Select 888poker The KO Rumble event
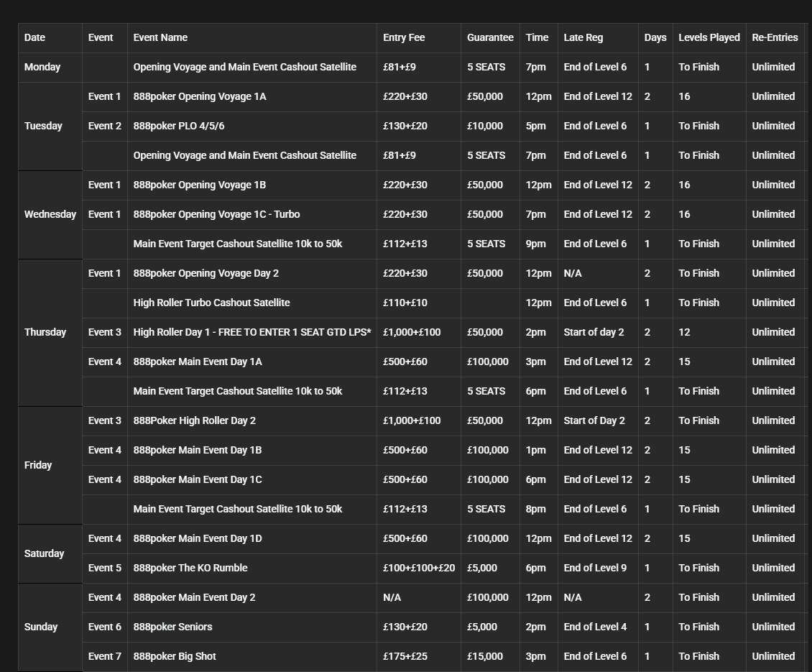Viewport: 812px width, 672px height. click(190, 568)
